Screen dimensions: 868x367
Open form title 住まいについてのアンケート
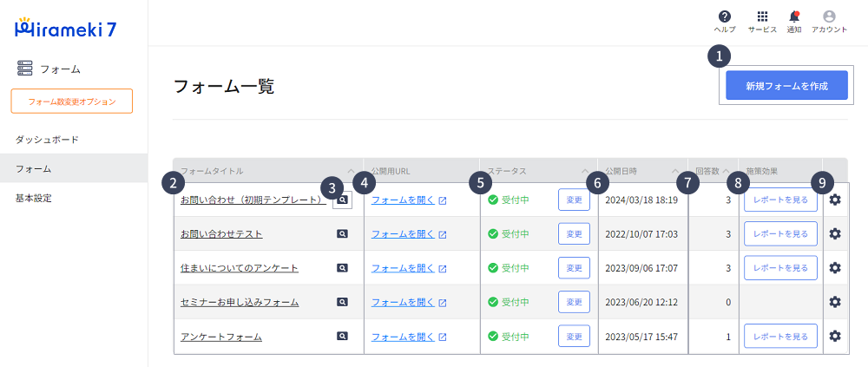(x=240, y=268)
